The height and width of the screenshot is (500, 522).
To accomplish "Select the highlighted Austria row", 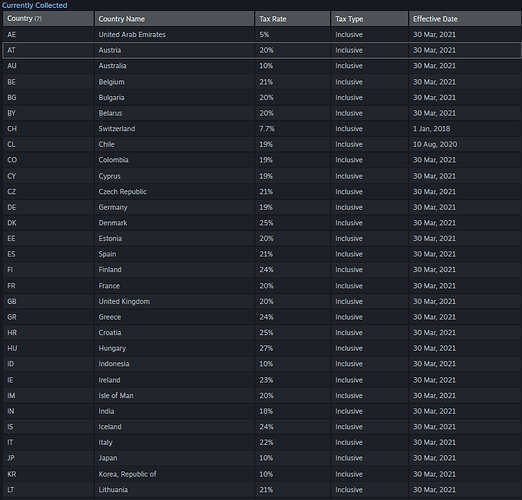I will click(x=262, y=50).
